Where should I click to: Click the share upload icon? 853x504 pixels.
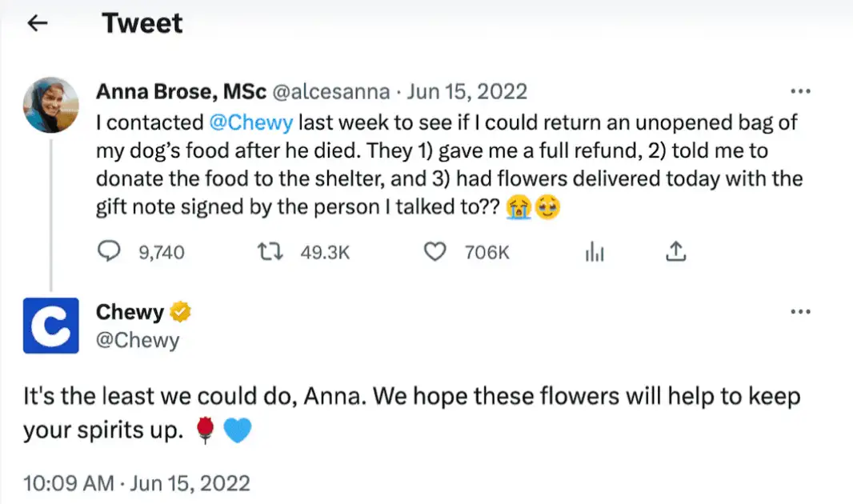point(675,253)
